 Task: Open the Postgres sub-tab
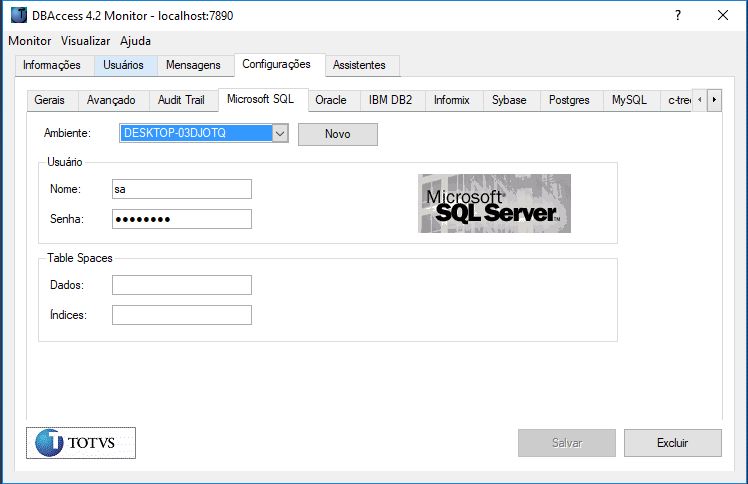pos(569,100)
